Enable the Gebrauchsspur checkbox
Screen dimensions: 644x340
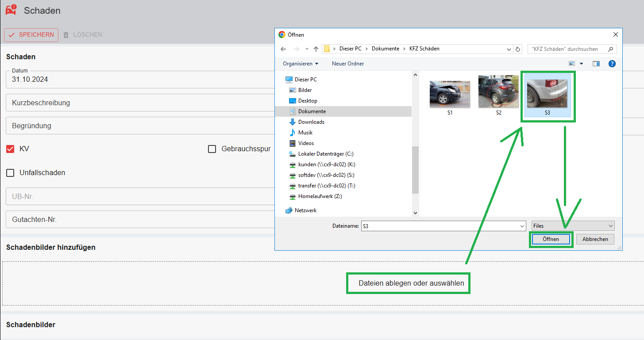point(212,149)
